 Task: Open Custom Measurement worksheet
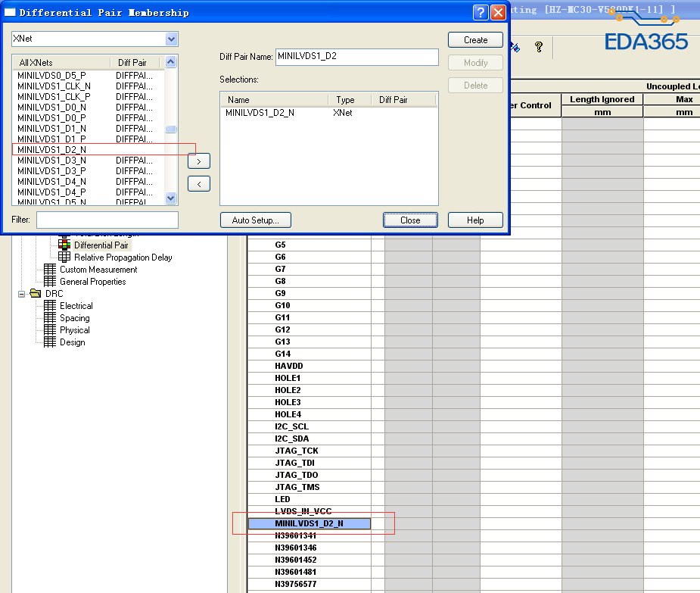click(98, 270)
